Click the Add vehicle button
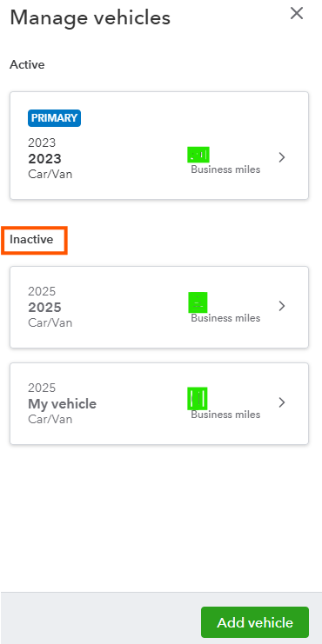 coord(255,622)
